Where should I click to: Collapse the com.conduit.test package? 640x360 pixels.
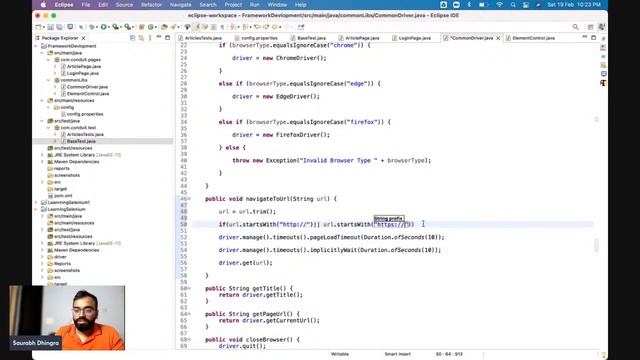click(49, 127)
